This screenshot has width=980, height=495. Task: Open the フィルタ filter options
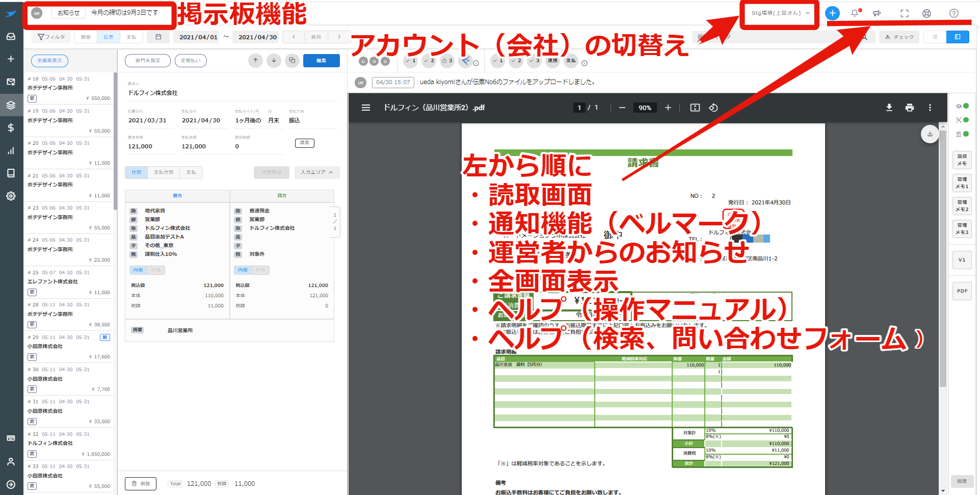coord(51,37)
